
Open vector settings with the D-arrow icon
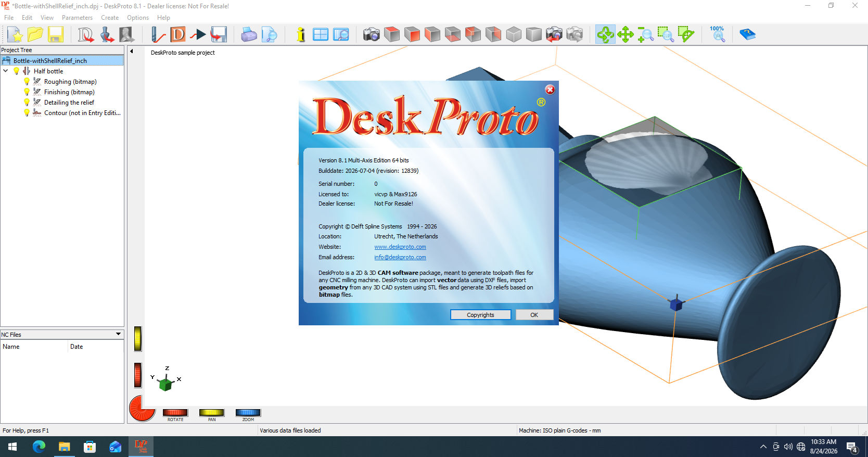[x=86, y=35]
